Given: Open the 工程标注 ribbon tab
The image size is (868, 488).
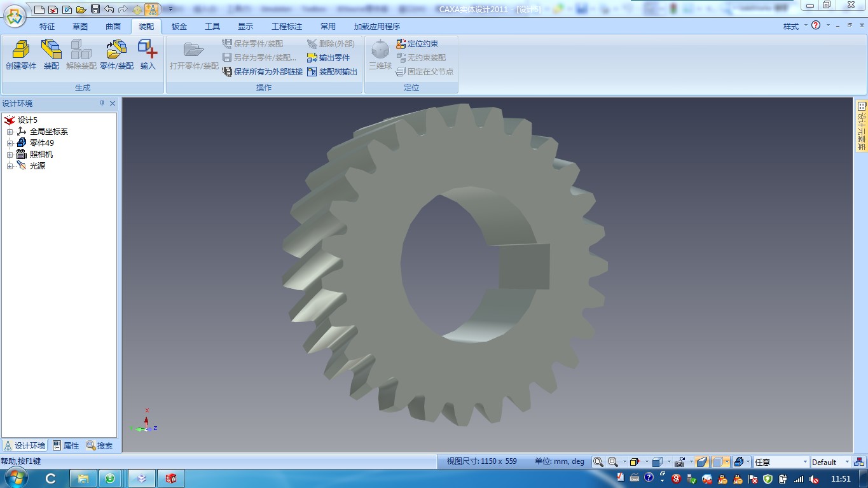Looking at the screenshot, I should pyautogui.click(x=287, y=27).
